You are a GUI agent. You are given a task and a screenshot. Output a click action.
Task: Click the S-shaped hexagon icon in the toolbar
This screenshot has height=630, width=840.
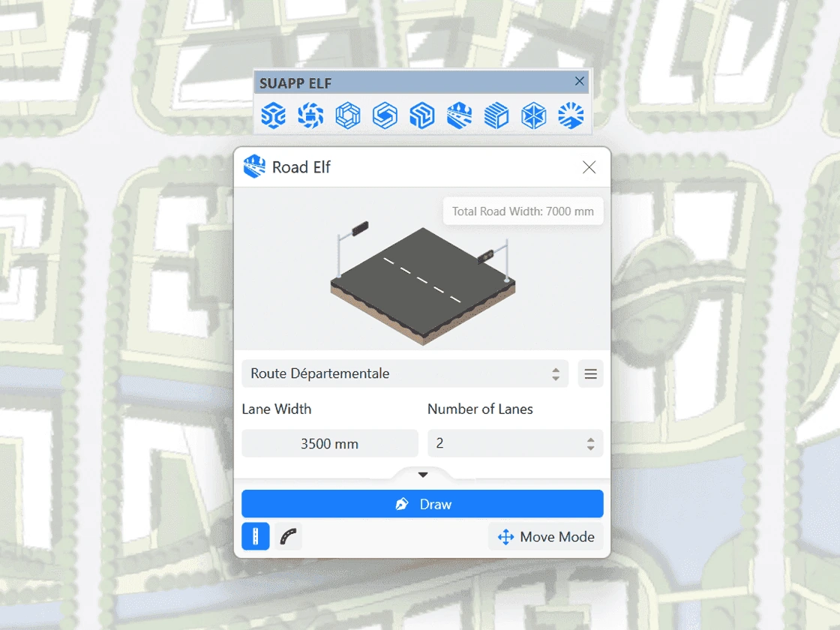coord(385,115)
